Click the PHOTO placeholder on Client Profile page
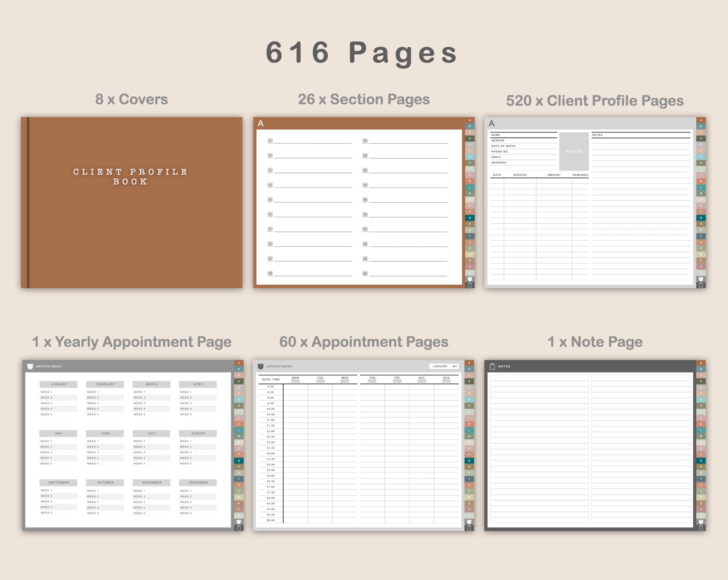This screenshot has width=728, height=580. 574,151
